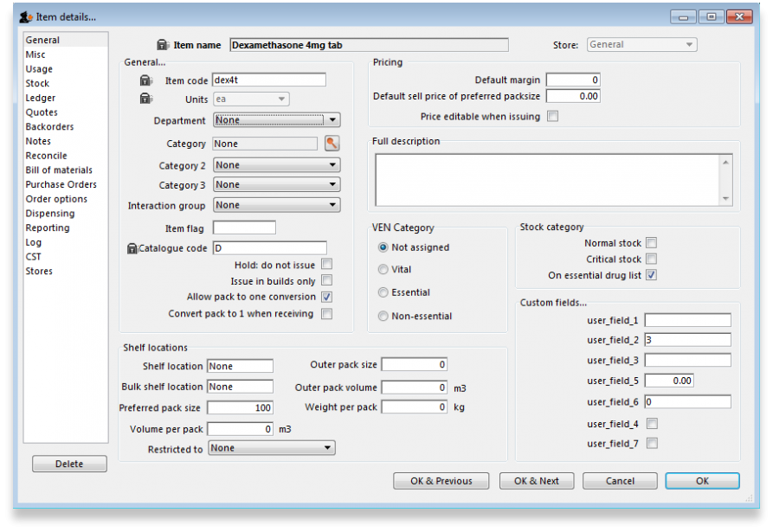Expand the Interaction group dropdown
Screen dimensions: 773x532
pyautogui.click(x=277, y=206)
